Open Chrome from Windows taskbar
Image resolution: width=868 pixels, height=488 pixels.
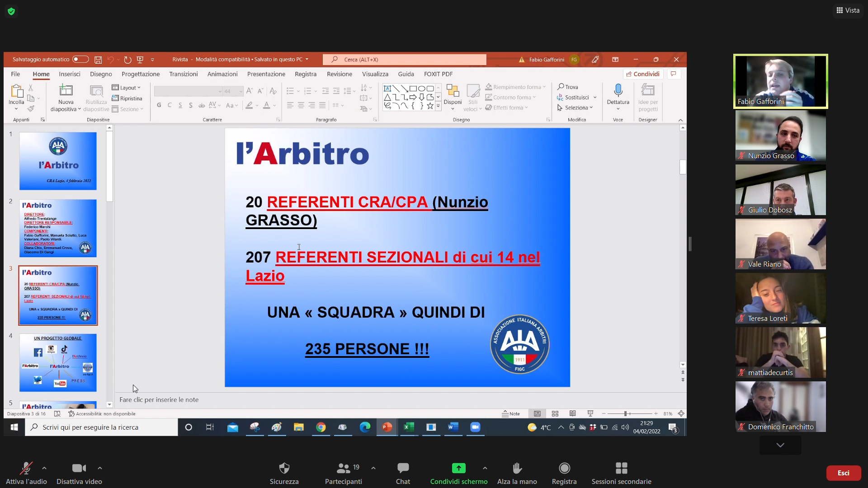321,427
